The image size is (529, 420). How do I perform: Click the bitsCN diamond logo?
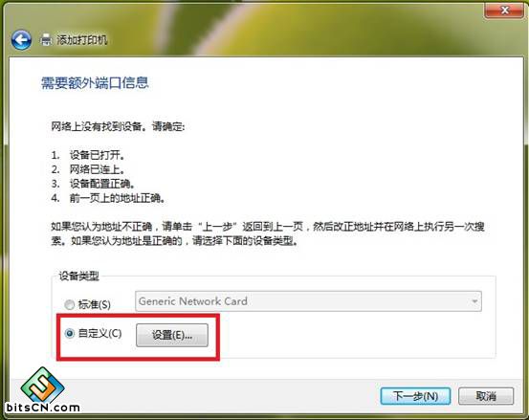[42, 385]
